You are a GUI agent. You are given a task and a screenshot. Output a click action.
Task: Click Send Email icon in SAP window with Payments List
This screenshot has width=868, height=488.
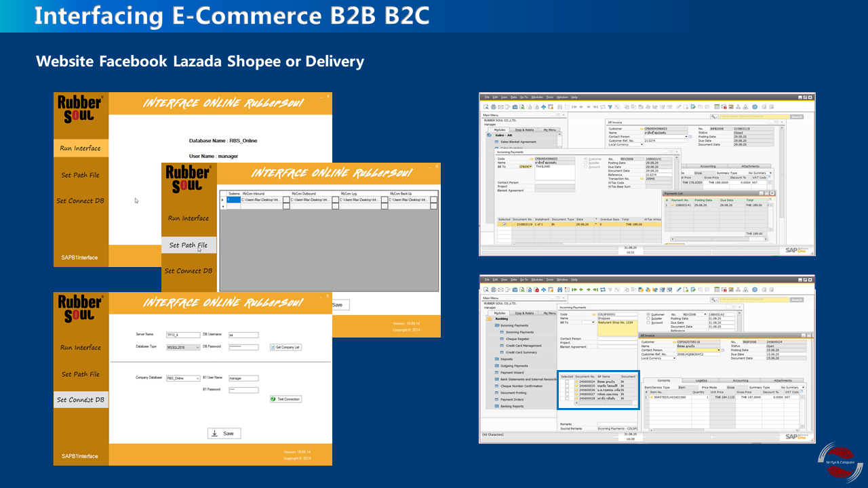[500, 106]
